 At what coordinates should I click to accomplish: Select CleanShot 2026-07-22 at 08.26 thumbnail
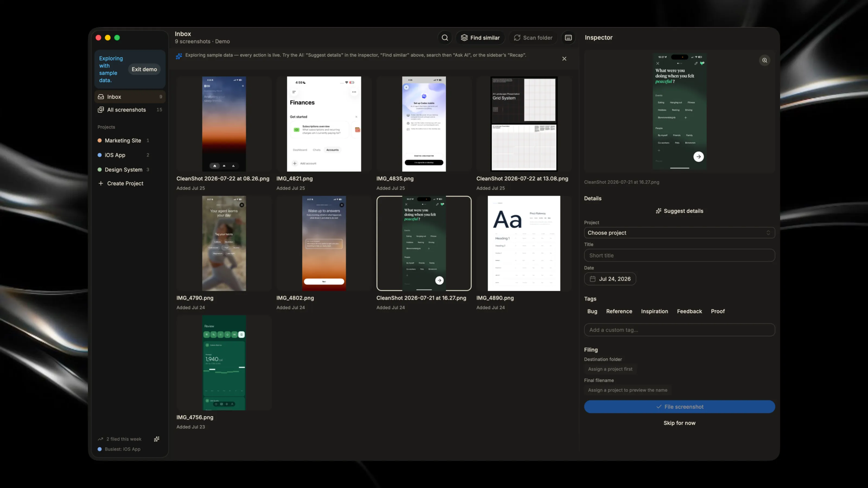(224, 124)
